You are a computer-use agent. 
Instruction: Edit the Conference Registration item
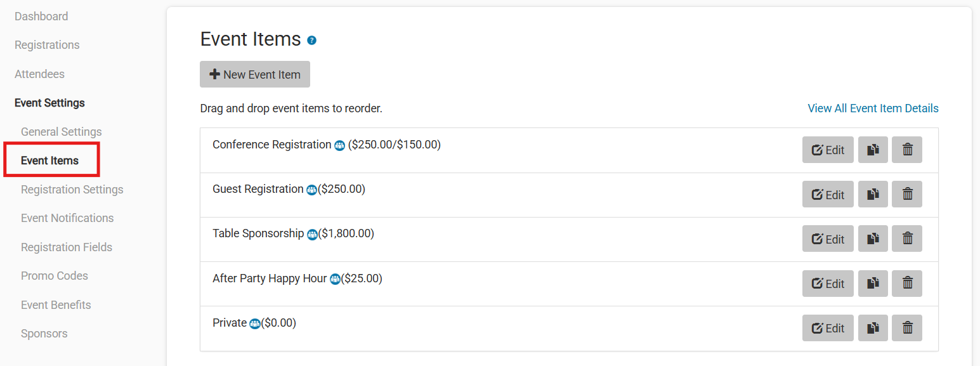click(828, 150)
